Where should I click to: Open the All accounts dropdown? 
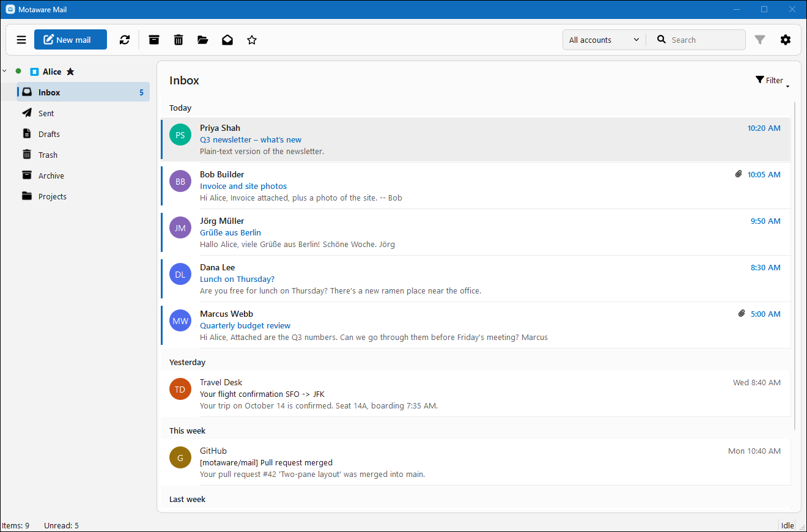click(604, 40)
